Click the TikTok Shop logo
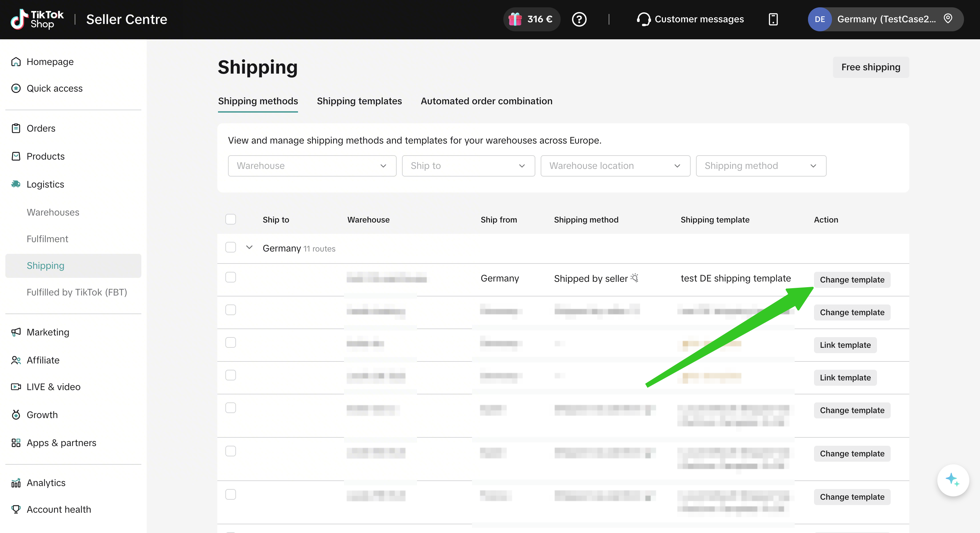Viewport: 980px width, 533px height. click(x=37, y=19)
